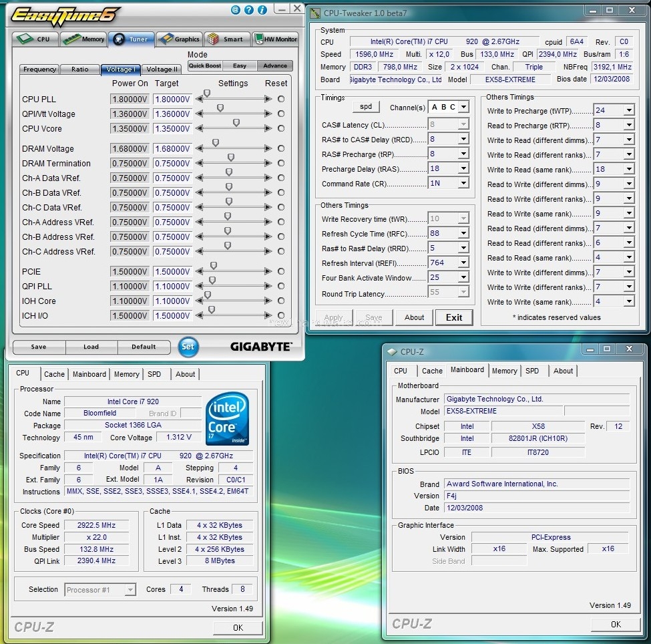The width and height of the screenshot is (651, 644).
Task: Raise Ch-B Address VRef with right arrow
Action: [x=268, y=237]
